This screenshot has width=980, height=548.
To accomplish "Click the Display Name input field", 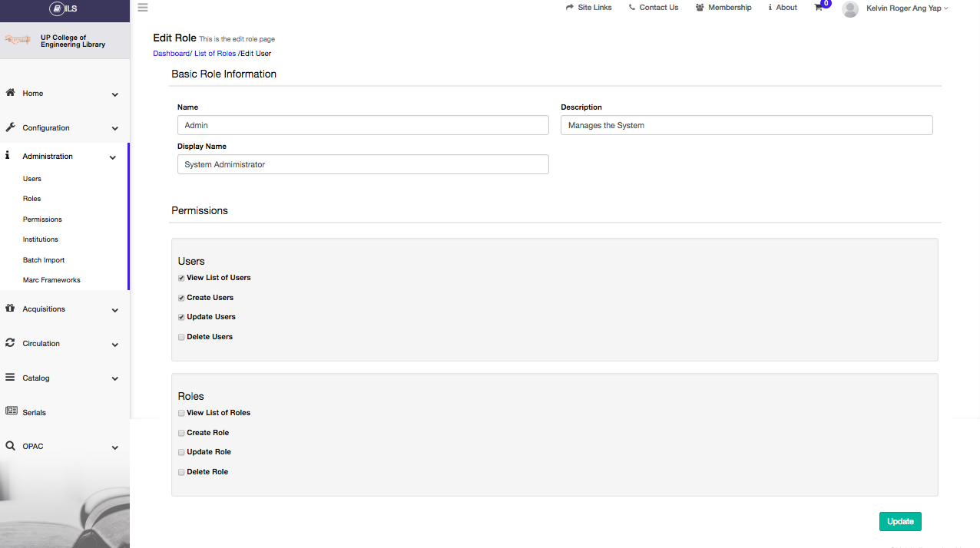I will click(x=363, y=164).
